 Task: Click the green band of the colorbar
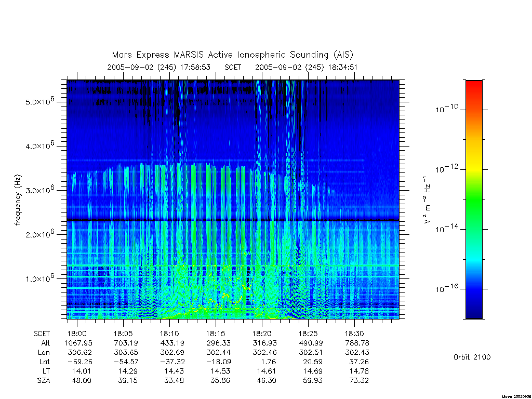pos(474,200)
